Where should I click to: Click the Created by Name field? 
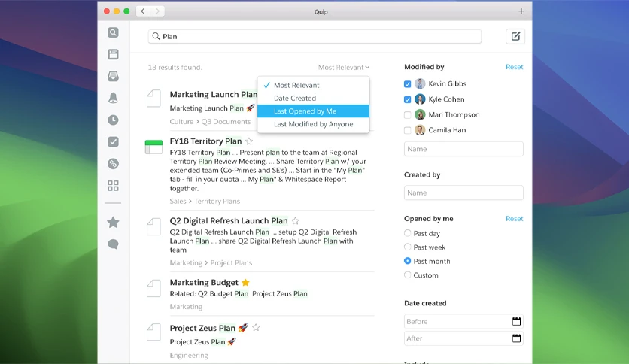(463, 193)
